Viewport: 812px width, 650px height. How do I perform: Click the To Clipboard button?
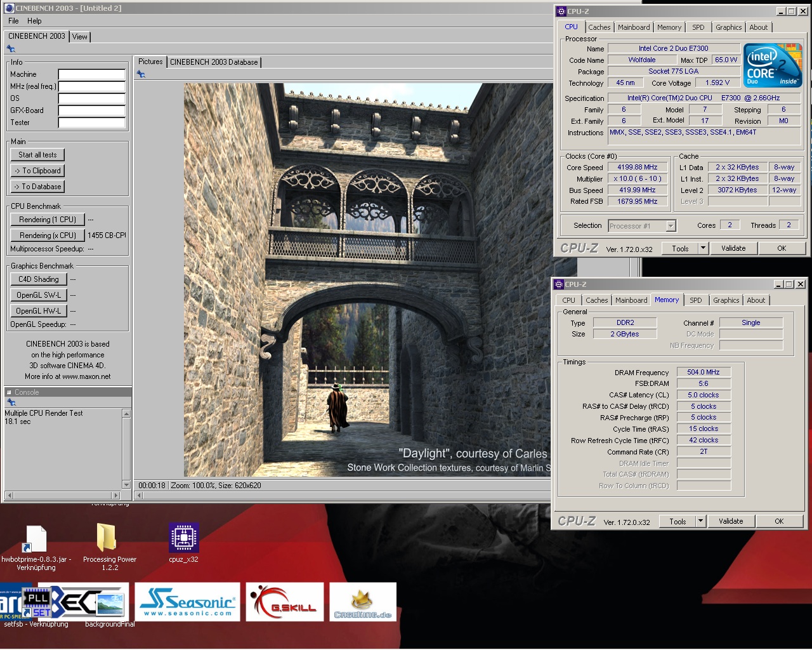37,171
